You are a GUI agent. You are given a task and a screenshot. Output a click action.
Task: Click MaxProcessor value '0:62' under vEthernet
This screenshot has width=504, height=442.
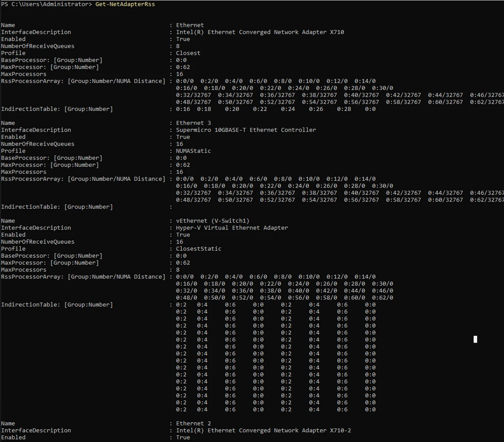point(183,263)
